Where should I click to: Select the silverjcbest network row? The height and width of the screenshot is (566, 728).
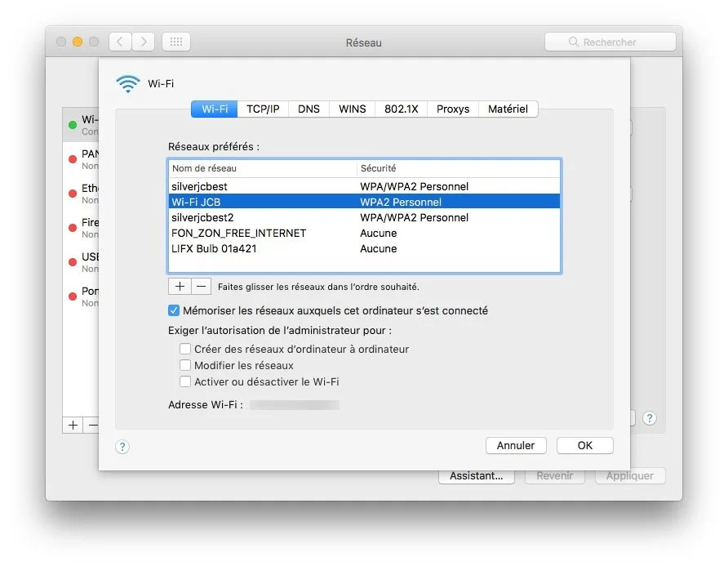coord(365,186)
